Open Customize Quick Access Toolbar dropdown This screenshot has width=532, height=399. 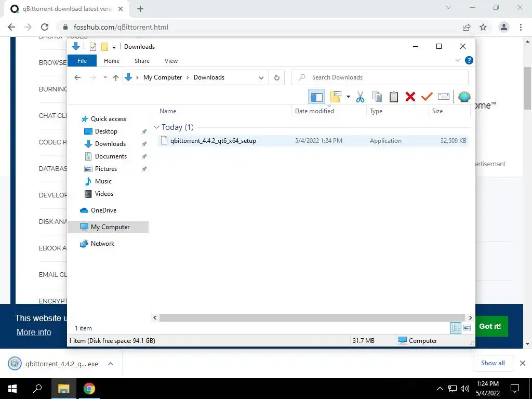coord(114,47)
